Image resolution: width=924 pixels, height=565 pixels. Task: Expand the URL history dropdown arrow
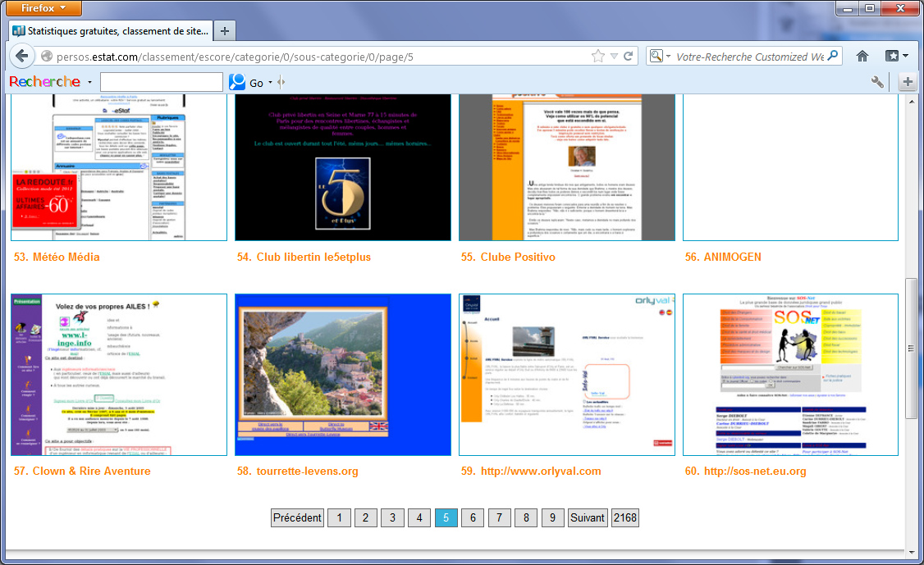(614, 57)
